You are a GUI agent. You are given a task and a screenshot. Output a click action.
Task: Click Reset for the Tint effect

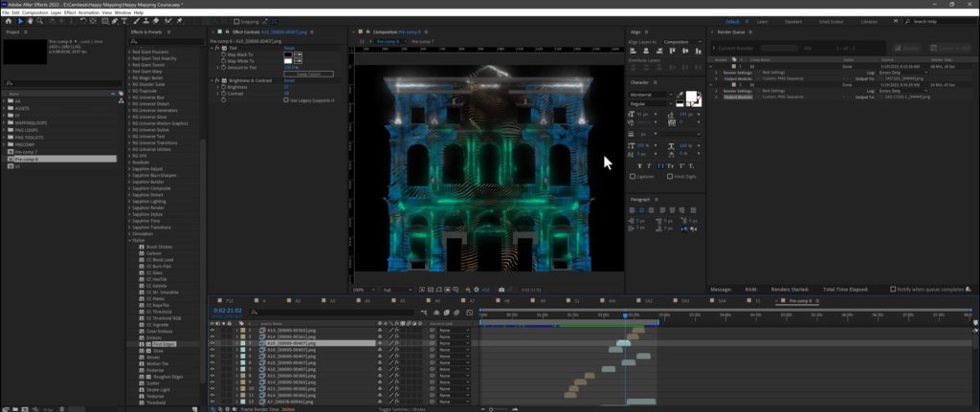289,48
